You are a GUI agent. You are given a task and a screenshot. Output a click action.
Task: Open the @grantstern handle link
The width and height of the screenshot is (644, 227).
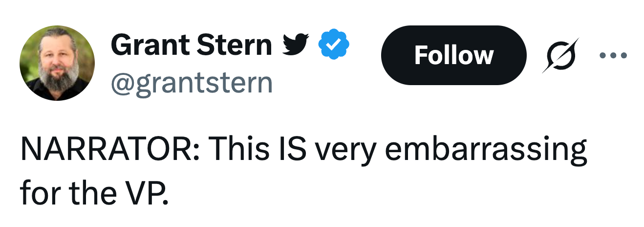[x=192, y=83]
